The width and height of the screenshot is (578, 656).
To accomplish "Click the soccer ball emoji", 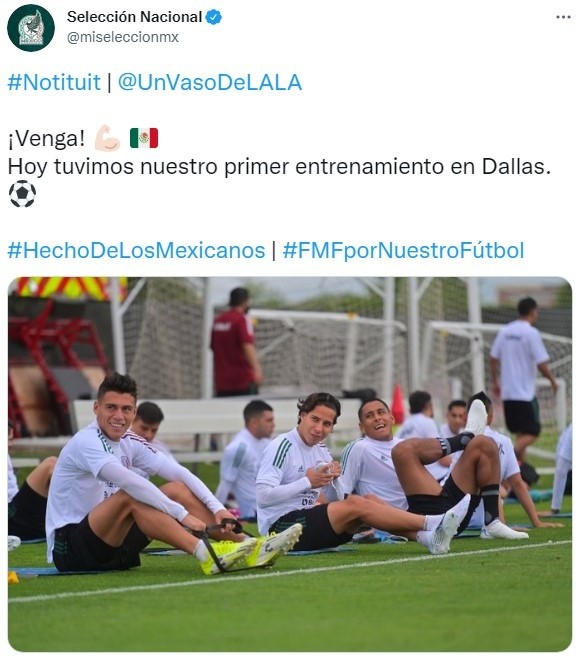I will click(x=22, y=194).
